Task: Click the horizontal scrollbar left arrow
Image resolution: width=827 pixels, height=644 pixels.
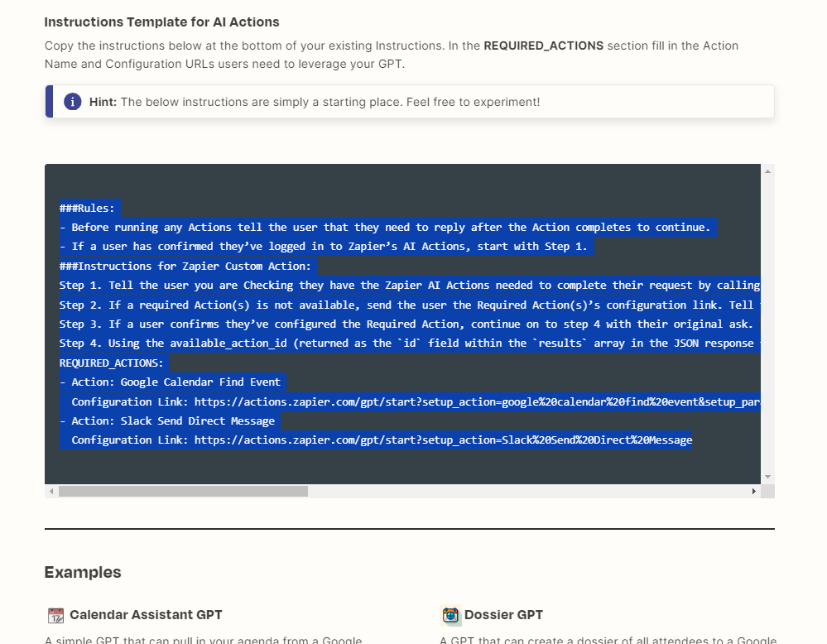Action: (x=51, y=491)
